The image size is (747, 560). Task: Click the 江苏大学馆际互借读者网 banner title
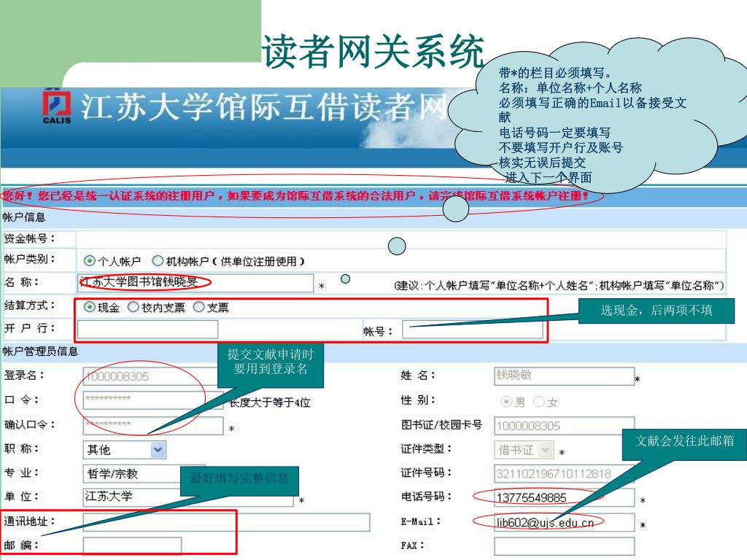point(264,106)
